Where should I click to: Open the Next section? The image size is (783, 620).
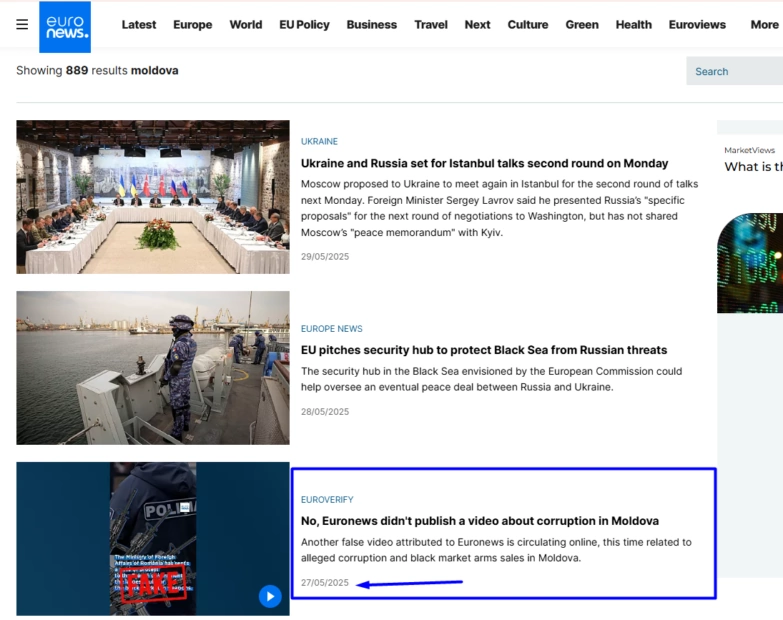click(x=477, y=24)
